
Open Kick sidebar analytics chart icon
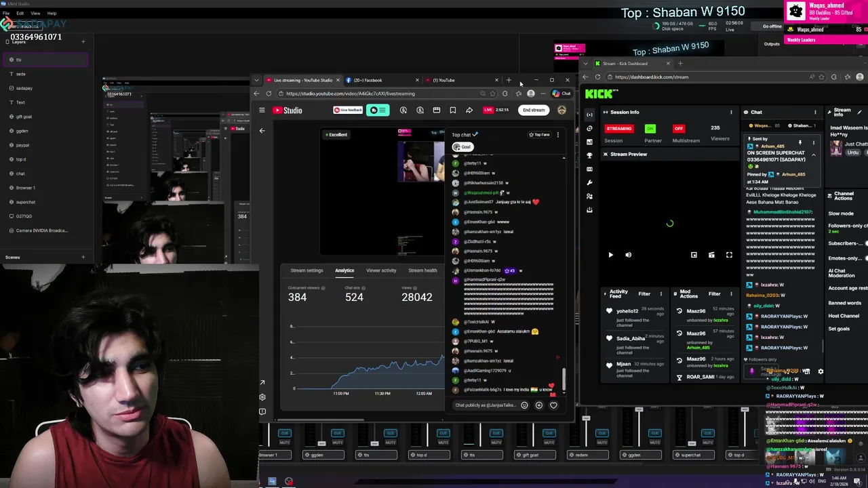589,142
